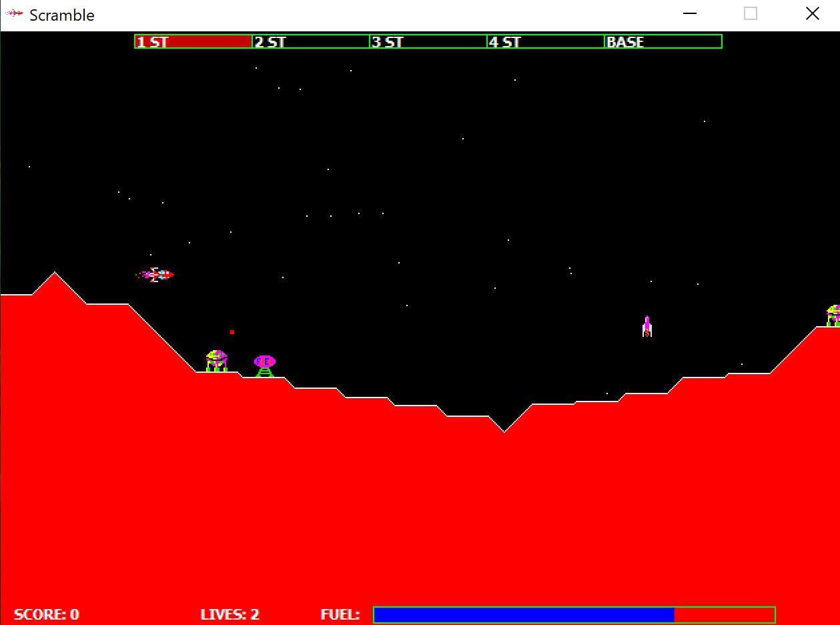Click the purple FUEL tank on the terrain
Viewport: 840px width, 625px height.
pyautogui.click(x=264, y=361)
